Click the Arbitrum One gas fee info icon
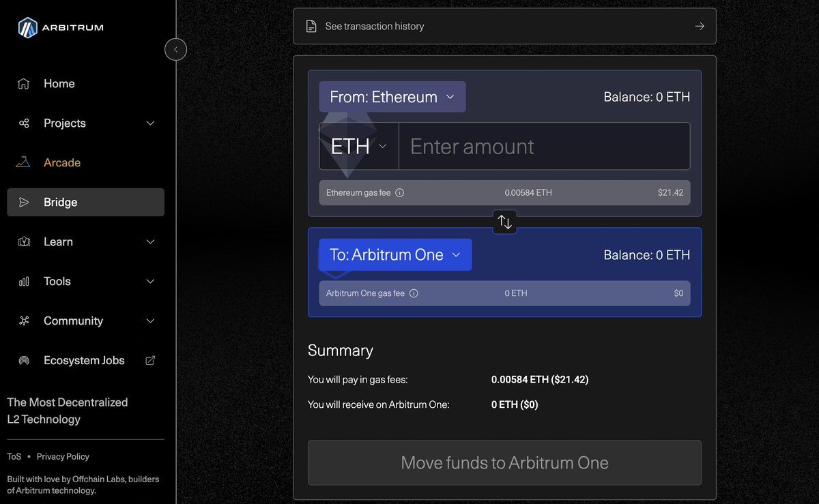 pos(414,293)
